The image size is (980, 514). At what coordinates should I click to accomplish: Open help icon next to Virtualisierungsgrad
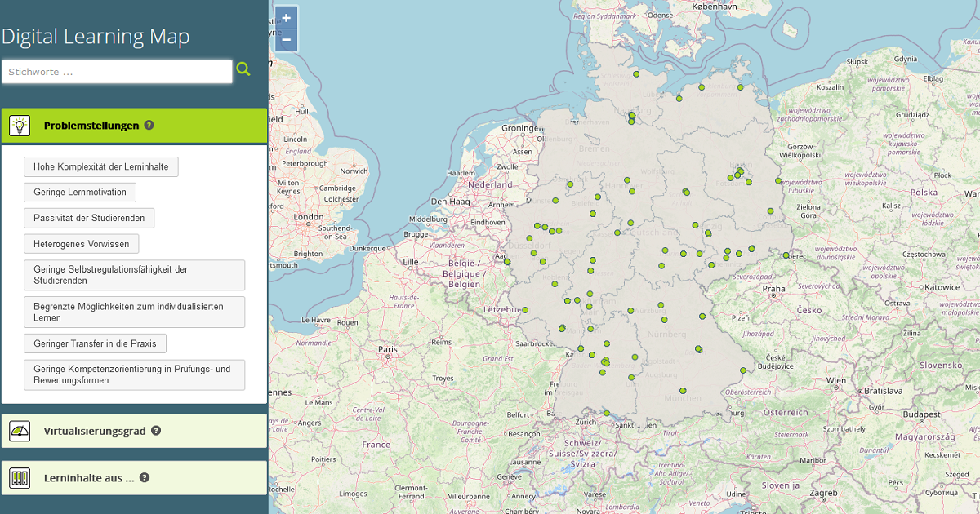click(156, 430)
